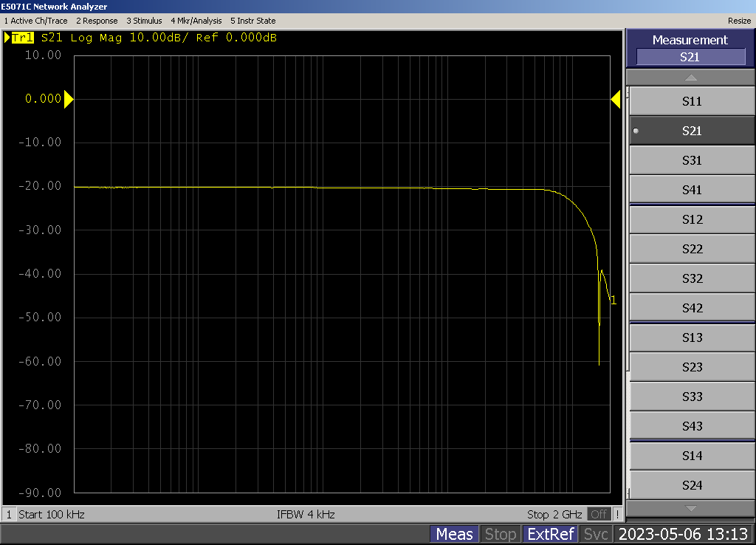Choose the S11 measurement parameter
Viewport: 756px width, 545px height.
pyautogui.click(x=691, y=101)
